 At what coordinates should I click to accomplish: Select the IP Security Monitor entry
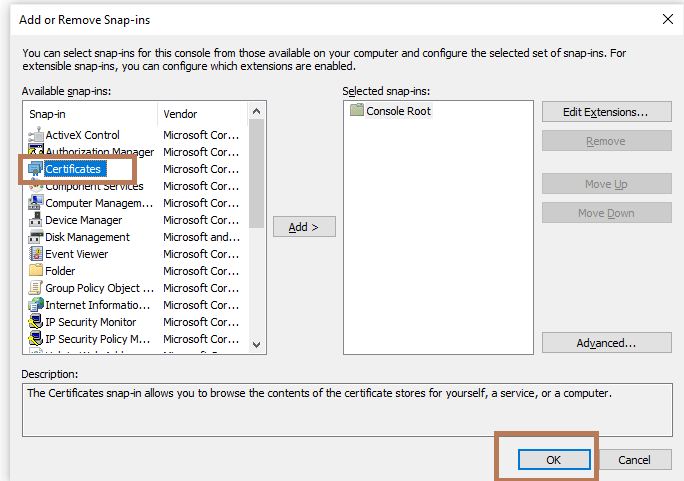click(x=91, y=322)
